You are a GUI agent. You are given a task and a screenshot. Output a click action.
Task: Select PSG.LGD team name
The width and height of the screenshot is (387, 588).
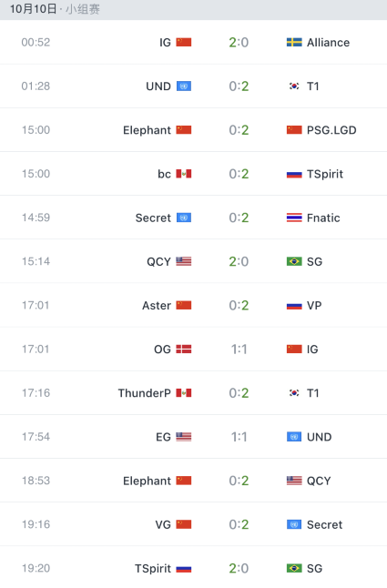click(331, 130)
